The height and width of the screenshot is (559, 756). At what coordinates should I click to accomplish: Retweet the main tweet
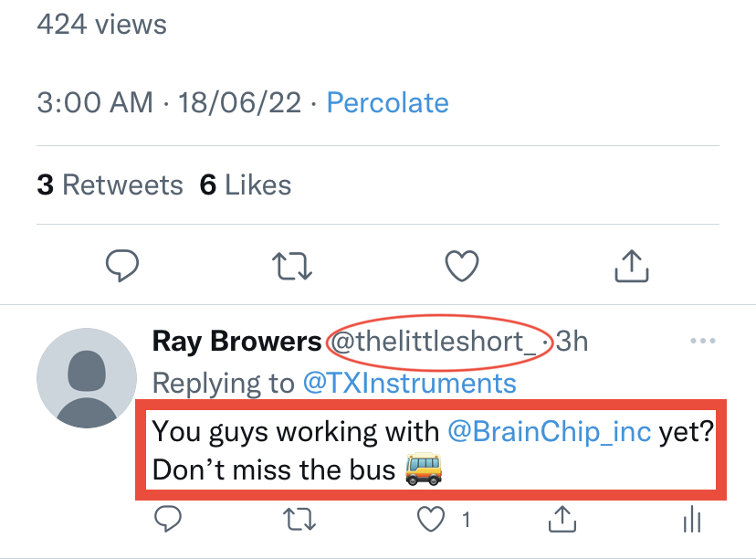(293, 266)
